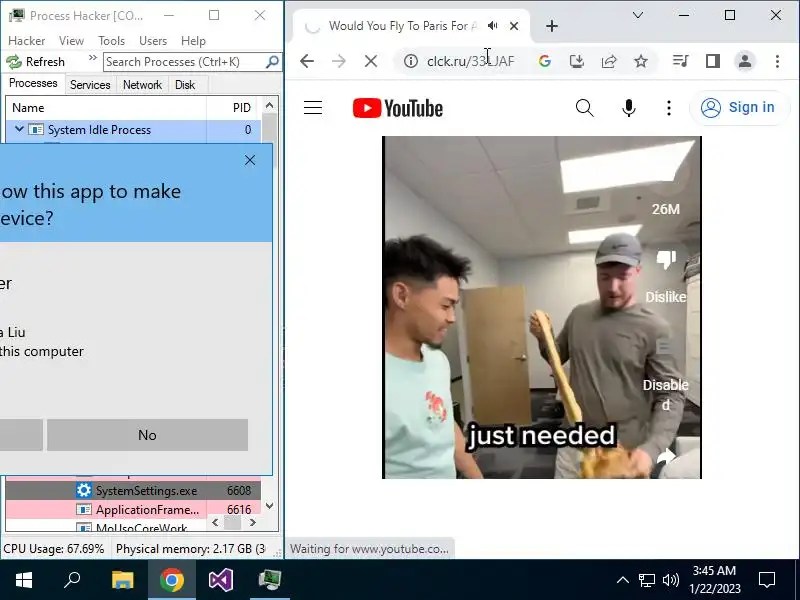Bookmark this tab with the star
800x600 pixels.
(641, 61)
